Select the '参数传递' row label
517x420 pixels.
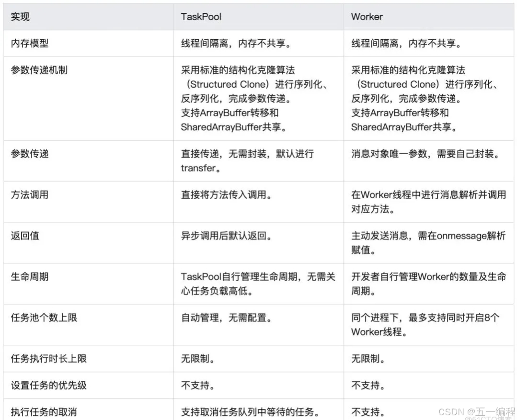(30, 154)
